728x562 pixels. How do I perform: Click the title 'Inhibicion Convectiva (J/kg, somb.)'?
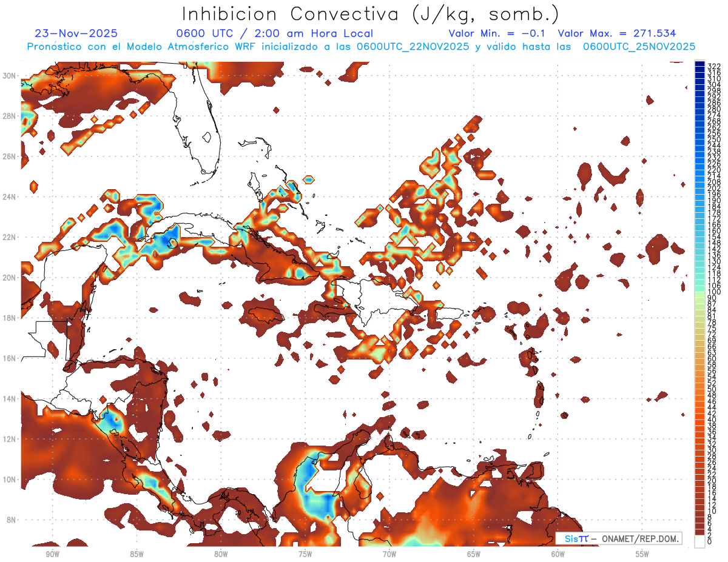[371, 15]
